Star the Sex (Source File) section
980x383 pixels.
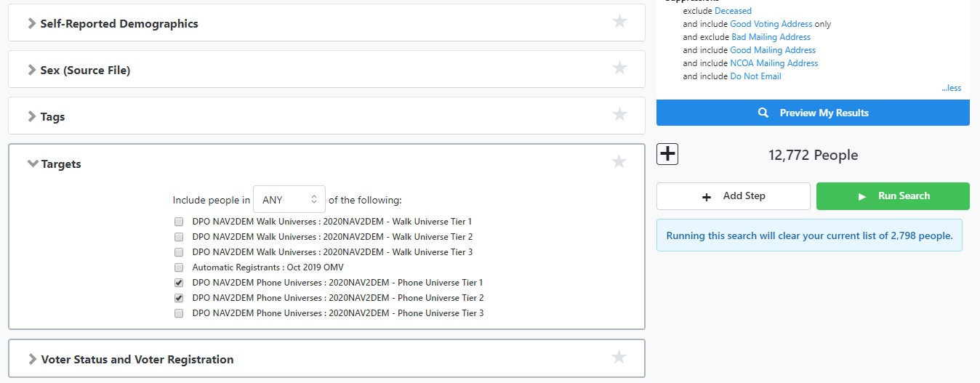619,68
